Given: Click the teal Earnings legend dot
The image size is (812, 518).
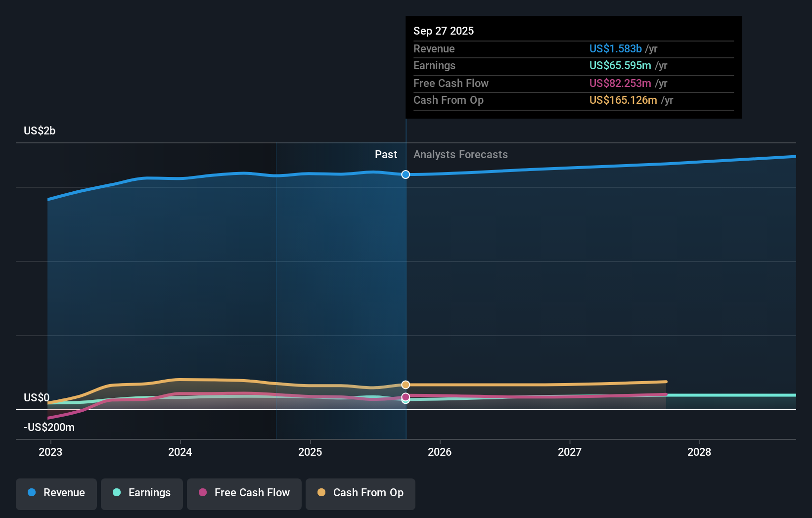Looking at the screenshot, I should coord(116,493).
